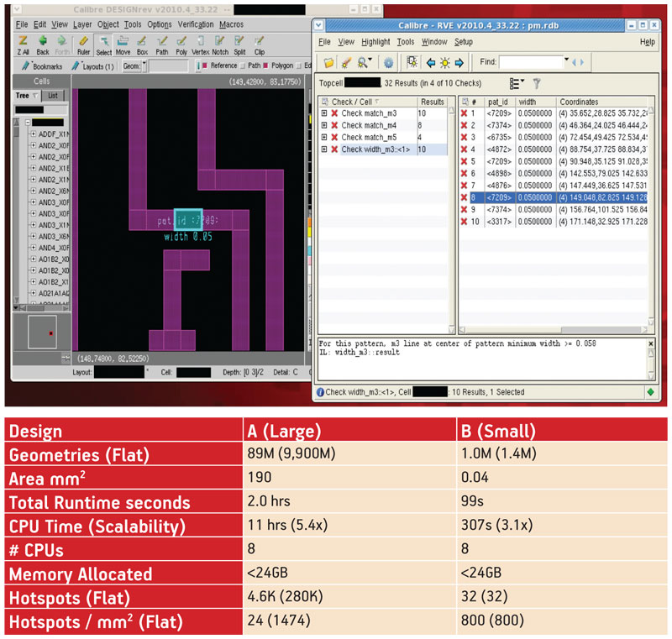Click the A01B2_X1 cell in the tree

[x=53, y=282]
